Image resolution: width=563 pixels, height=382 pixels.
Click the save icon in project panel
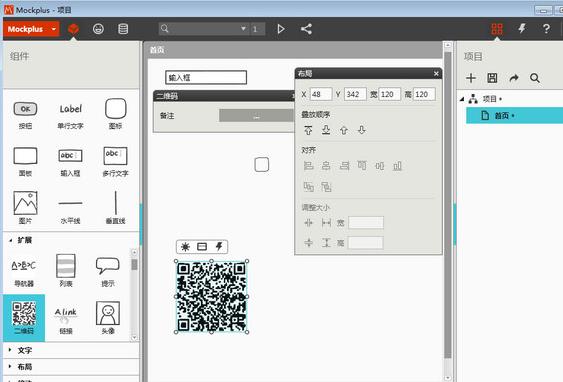[x=492, y=78]
